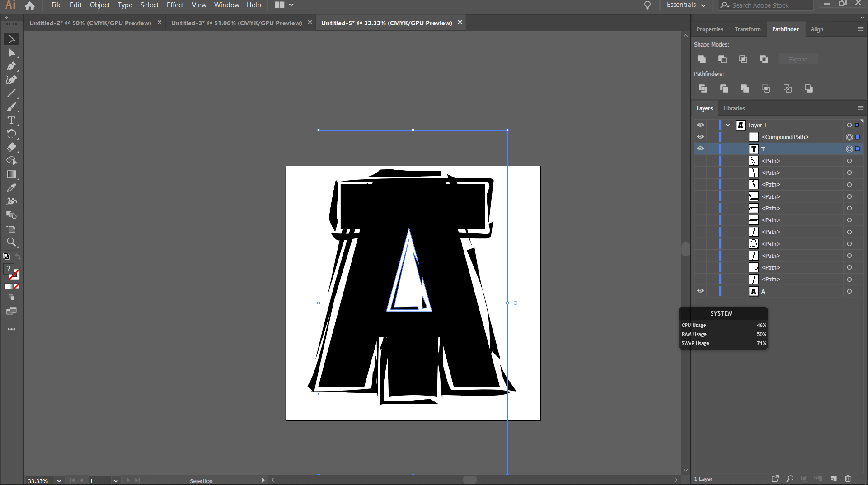Select the Curvature tool

click(12, 80)
